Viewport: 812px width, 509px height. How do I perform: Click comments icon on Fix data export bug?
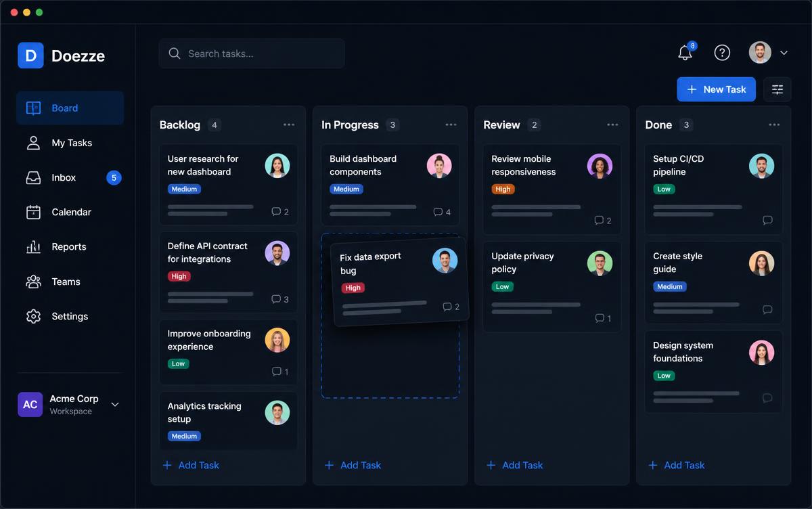447,307
